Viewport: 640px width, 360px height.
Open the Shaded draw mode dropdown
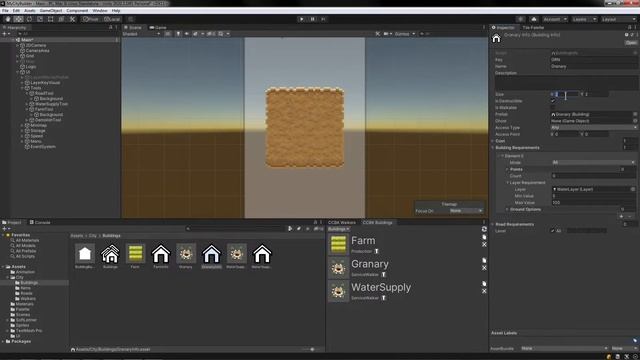pyautogui.click(x=141, y=34)
